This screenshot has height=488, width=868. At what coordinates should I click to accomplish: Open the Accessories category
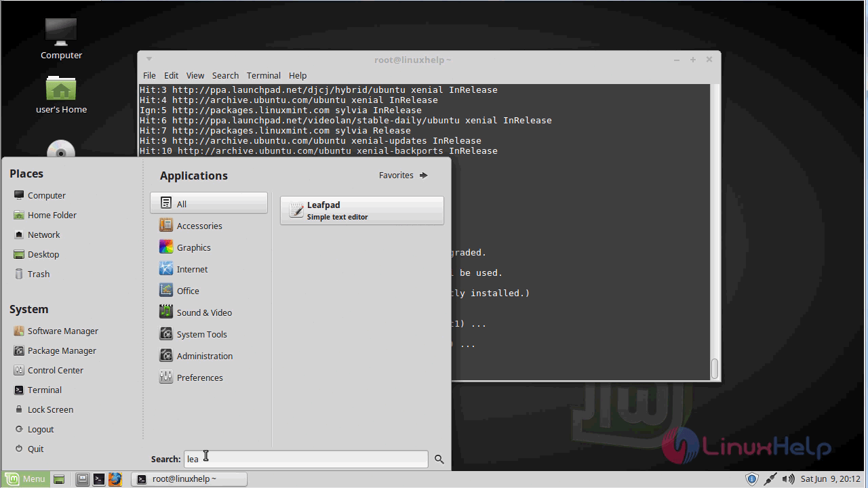[x=209, y=226]
